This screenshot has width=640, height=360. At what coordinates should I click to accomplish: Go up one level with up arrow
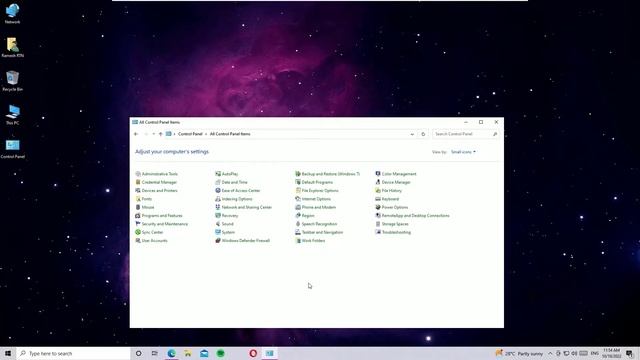pyautogui.click(x=160, y=134)
